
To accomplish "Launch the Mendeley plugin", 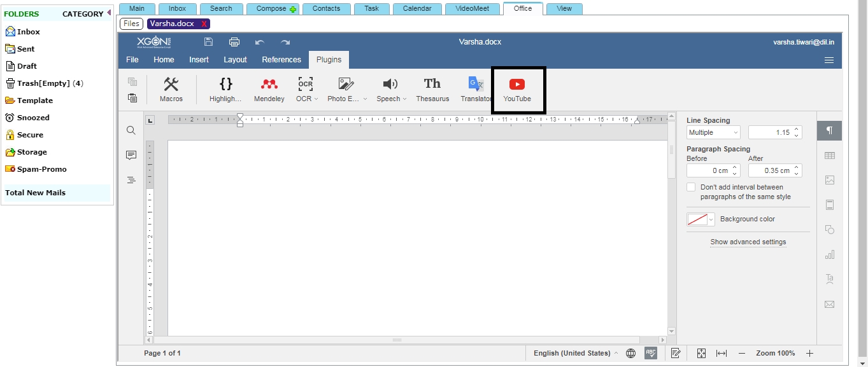I will point(269,90).
